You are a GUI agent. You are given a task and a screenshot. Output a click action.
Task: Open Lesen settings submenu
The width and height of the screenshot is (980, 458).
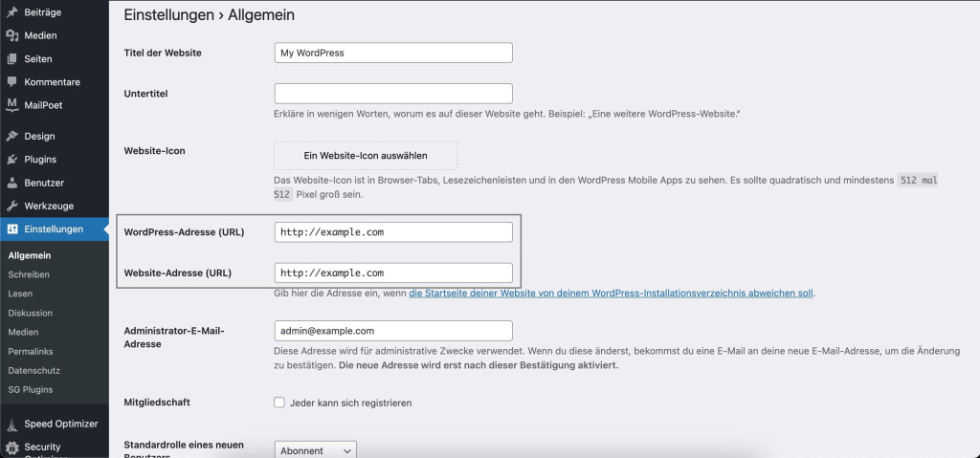(21, 294)
